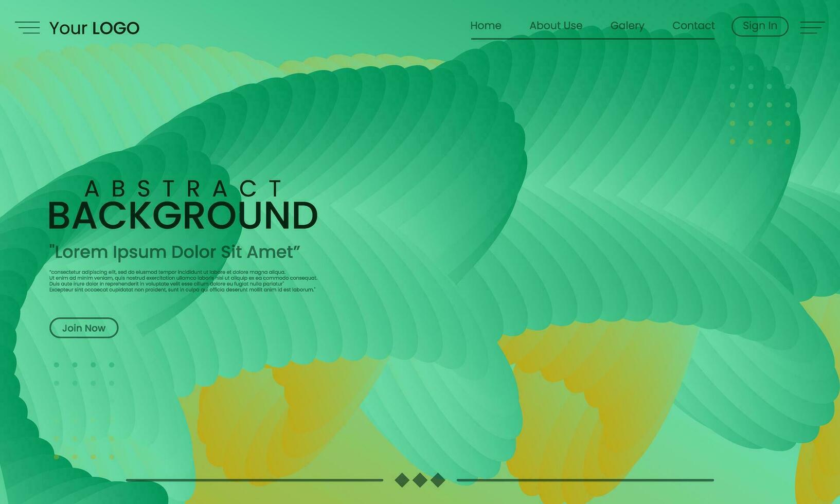Select the "Lorem Ipsum Dolor Sit Amet" subtitle
The height and width of the screenshot is (504, 840).
tap(174, 252)
